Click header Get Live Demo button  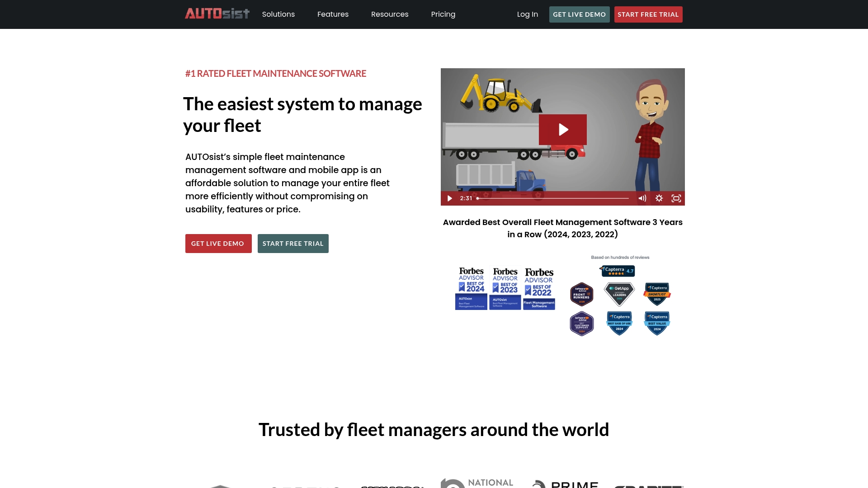(x=579, y=14)
